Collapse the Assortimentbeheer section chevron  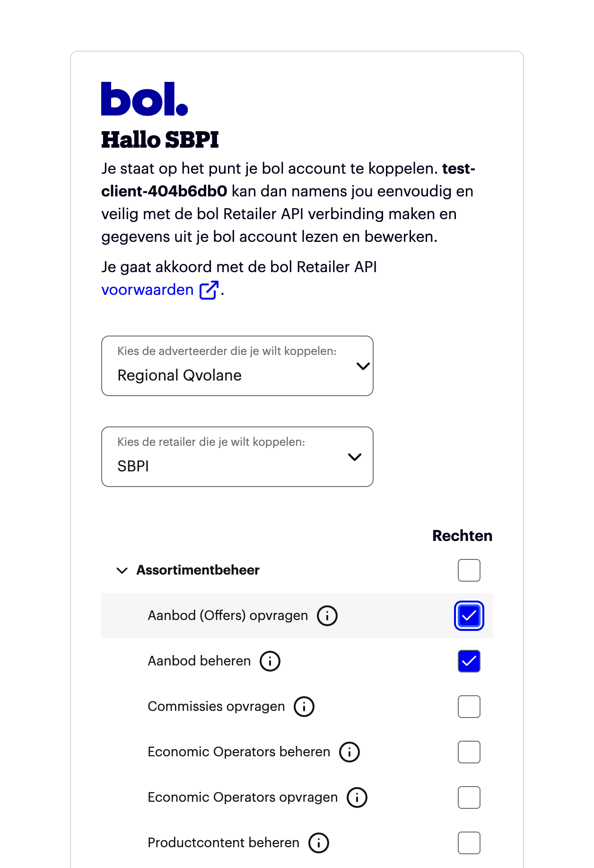122,570
